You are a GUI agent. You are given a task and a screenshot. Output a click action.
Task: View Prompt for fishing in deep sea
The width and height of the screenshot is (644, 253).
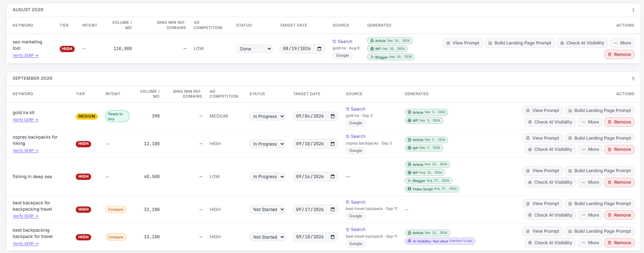pos(542,171)
